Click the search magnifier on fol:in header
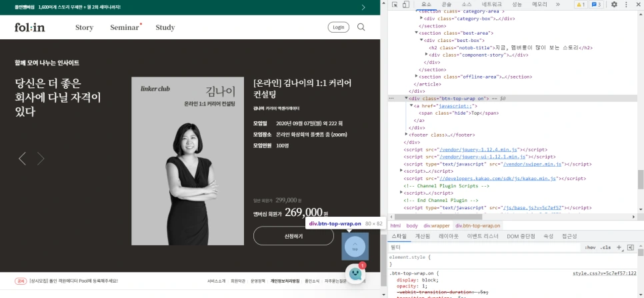This screenshot has width=644, height=298. (361, 27)
